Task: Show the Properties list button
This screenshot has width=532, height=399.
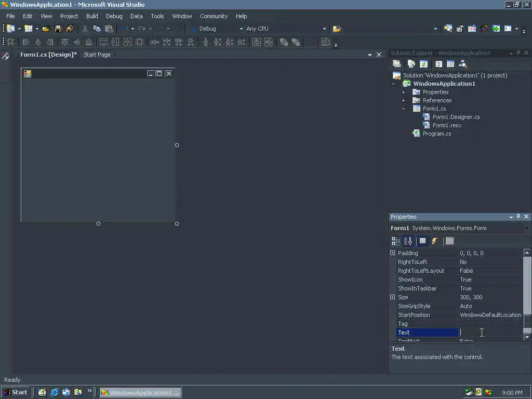Action: tap(423, 241)
